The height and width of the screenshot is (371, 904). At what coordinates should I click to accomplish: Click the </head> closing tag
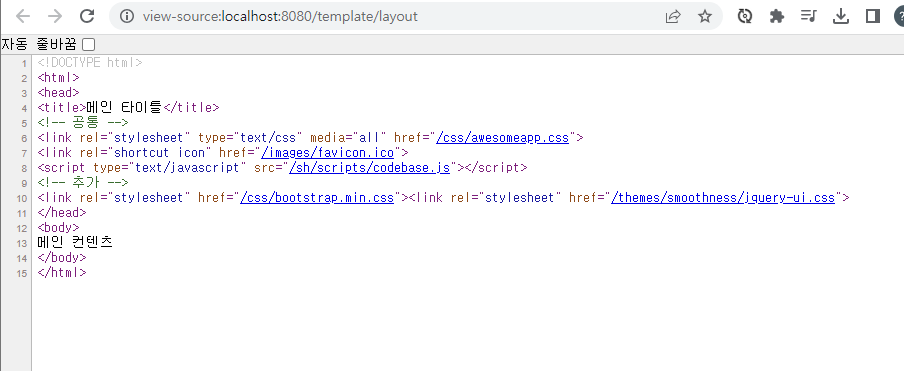coord(62,213)
